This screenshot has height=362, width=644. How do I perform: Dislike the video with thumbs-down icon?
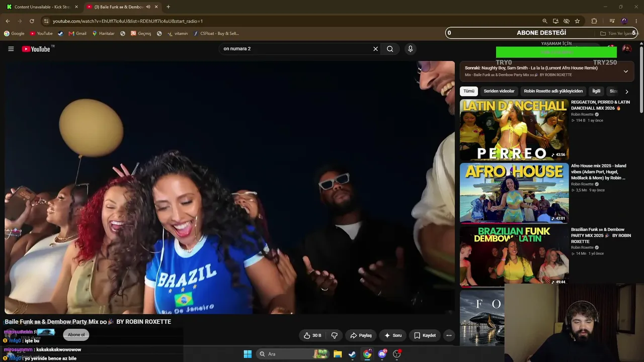click(x=334, y=335)
